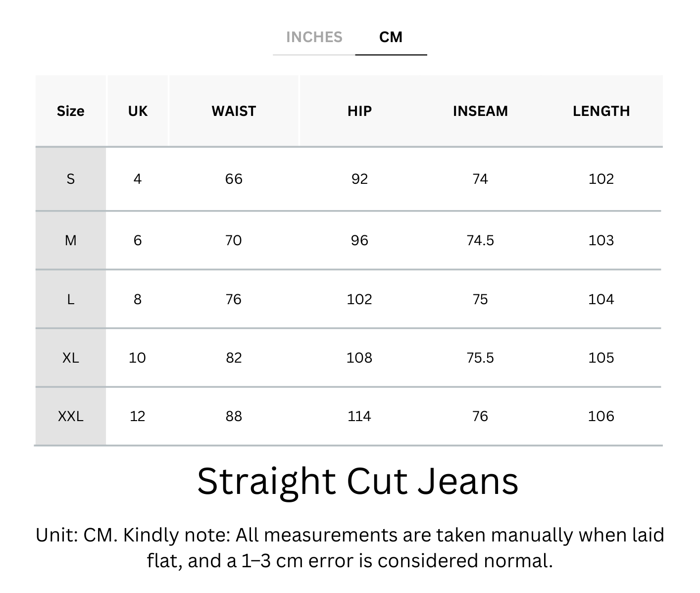Screen dimensions: 700x593
Task: Select the M size row label
Action: pos(70,240)
